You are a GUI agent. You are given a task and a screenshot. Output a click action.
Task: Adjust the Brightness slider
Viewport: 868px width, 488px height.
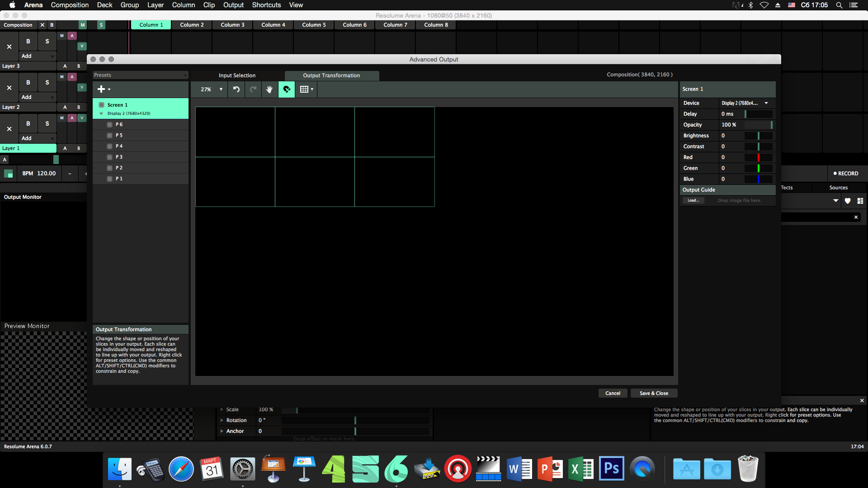point(758,136)
